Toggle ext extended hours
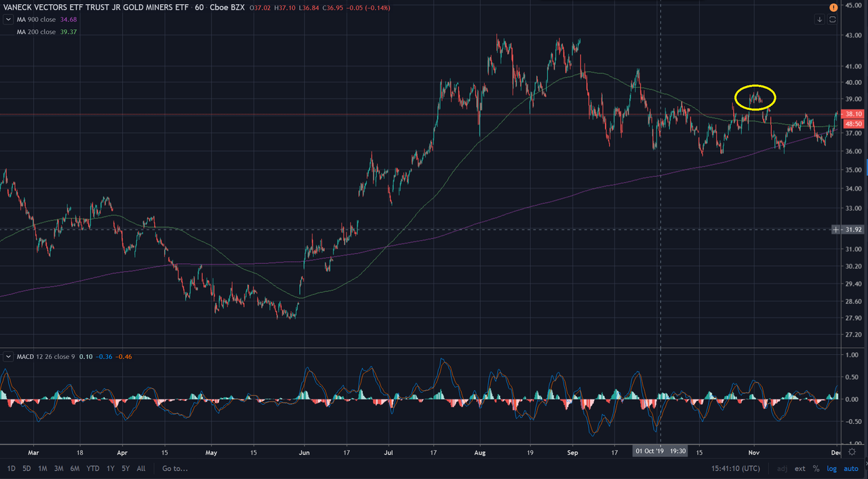868x479 pixels. click(800, 469)
